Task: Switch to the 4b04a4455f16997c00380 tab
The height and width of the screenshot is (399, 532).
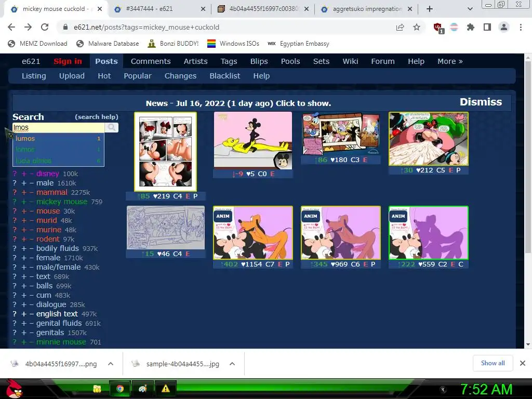Action: point(263,9)
